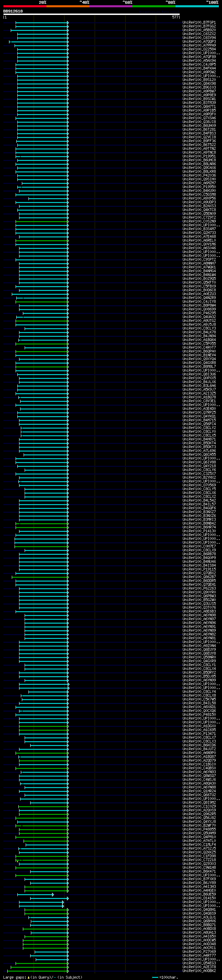Pick hit UniRef100_A9UTG2
Image resolution: width=222 pixels, height=980 pixels.
pos(199,321)
